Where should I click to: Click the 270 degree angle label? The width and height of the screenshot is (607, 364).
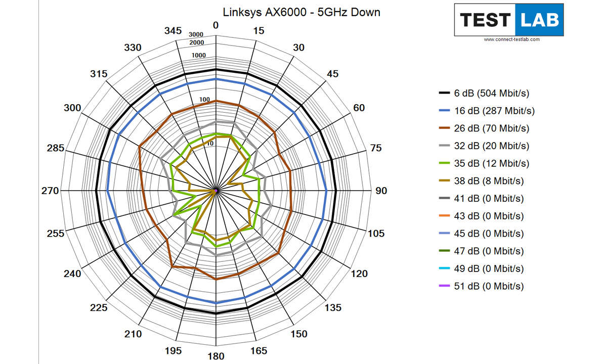[x=50, y=191]
